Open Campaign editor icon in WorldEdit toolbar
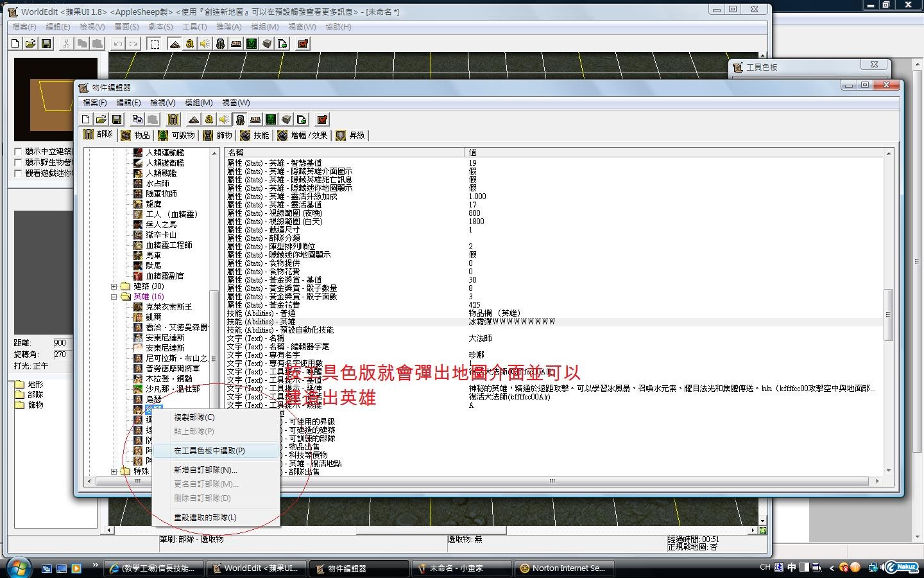Image resolution: width=924 pixels, height=578 pixels. coord(236,44)
